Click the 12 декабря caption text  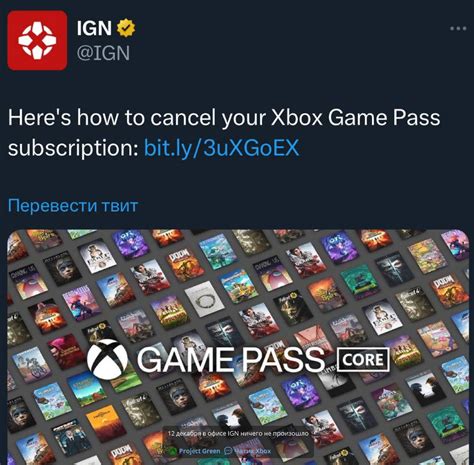click(238, 434)
